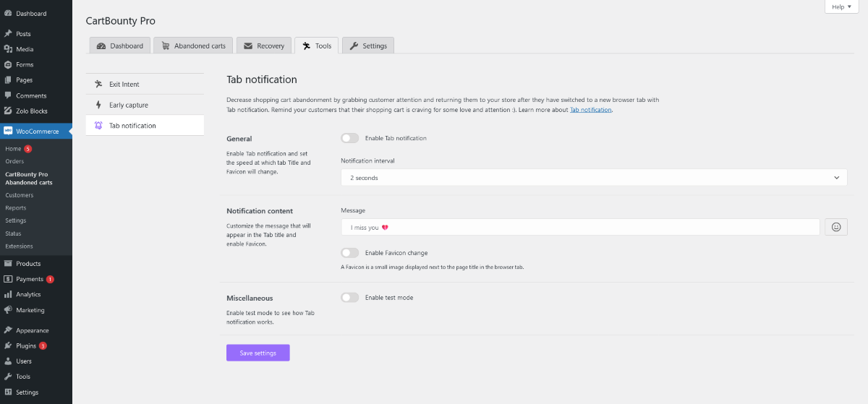Expand the Help dropdown
This screenshot has height=404, width=868.
point(842,7)
